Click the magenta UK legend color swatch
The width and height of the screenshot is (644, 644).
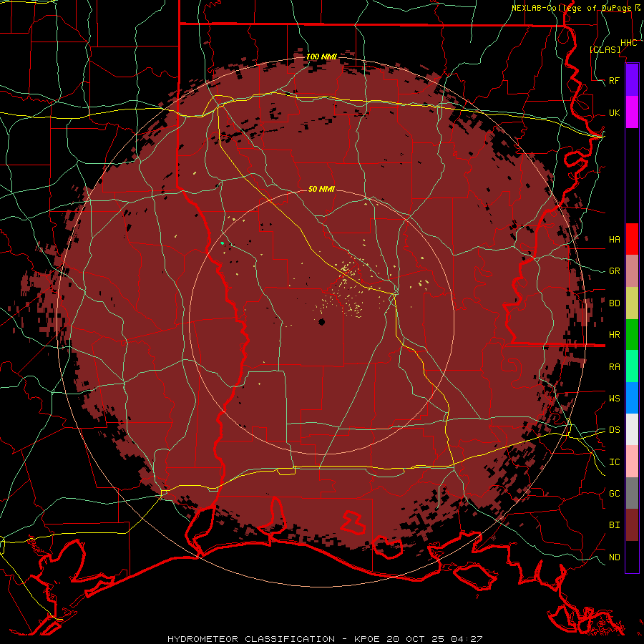[632, 112]
